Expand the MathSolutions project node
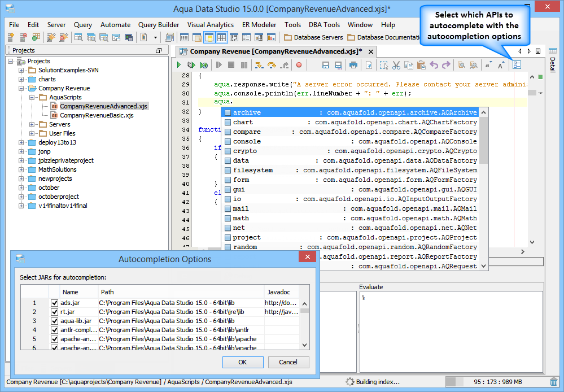 click(x=21, y=169)
